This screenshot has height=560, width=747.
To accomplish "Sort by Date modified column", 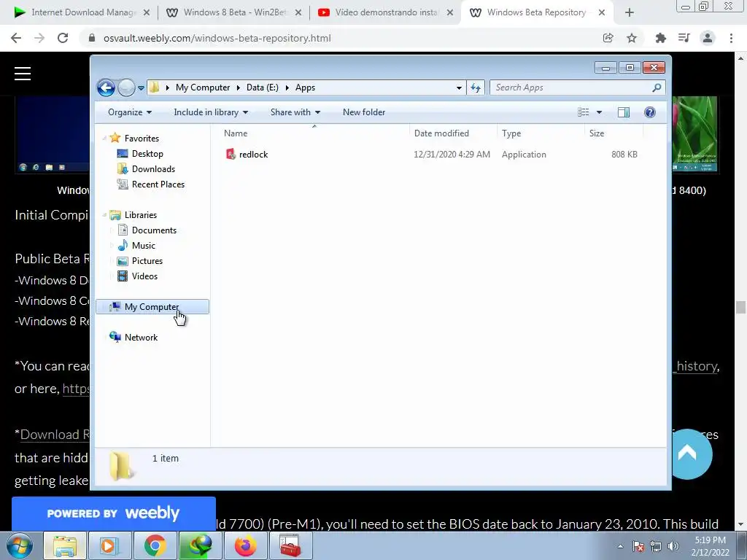I will [x=453, y=133].
